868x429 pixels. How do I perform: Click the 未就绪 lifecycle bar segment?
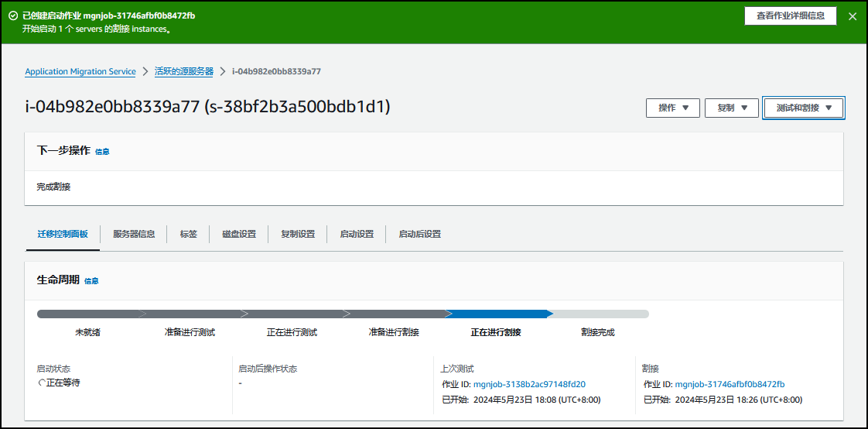click(87, 314)
